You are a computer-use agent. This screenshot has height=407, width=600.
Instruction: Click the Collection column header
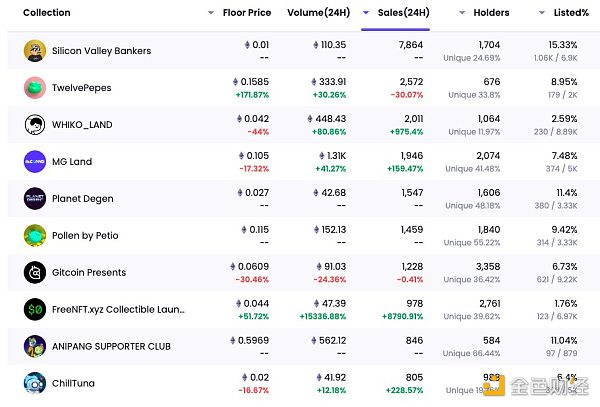(x=46, y=13)
